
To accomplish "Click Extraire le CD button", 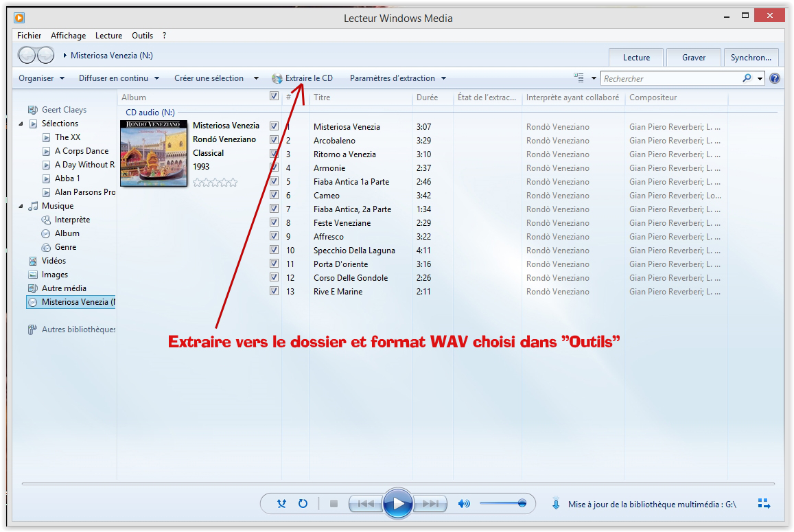I will pyautogui.click(x=303, y=78).
